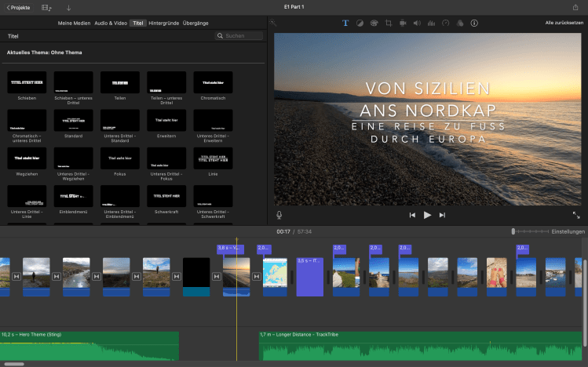The image size is (588, 367).
Task: Open the color balance tool
Action: 360,24
